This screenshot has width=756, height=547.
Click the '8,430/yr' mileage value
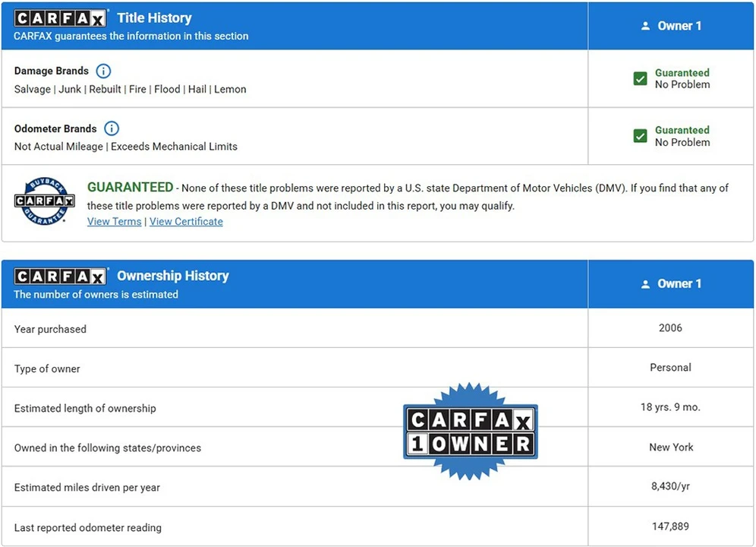click(x=671, y=486)
